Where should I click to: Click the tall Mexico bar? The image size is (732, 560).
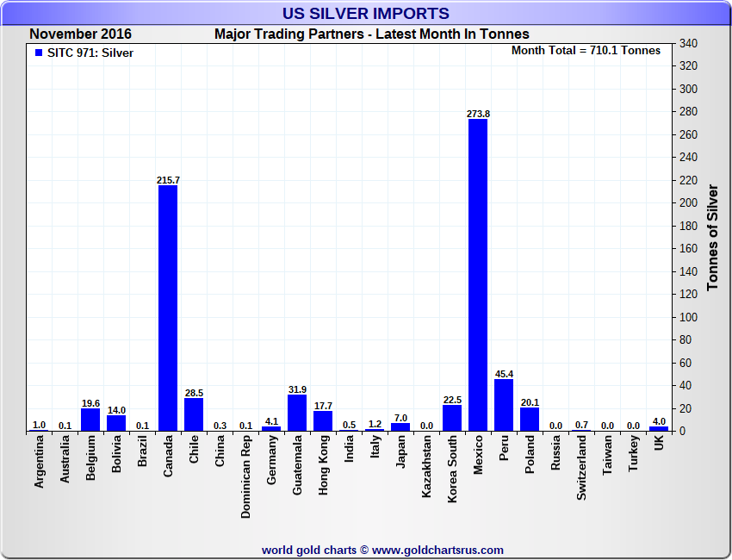coord(478,276)
